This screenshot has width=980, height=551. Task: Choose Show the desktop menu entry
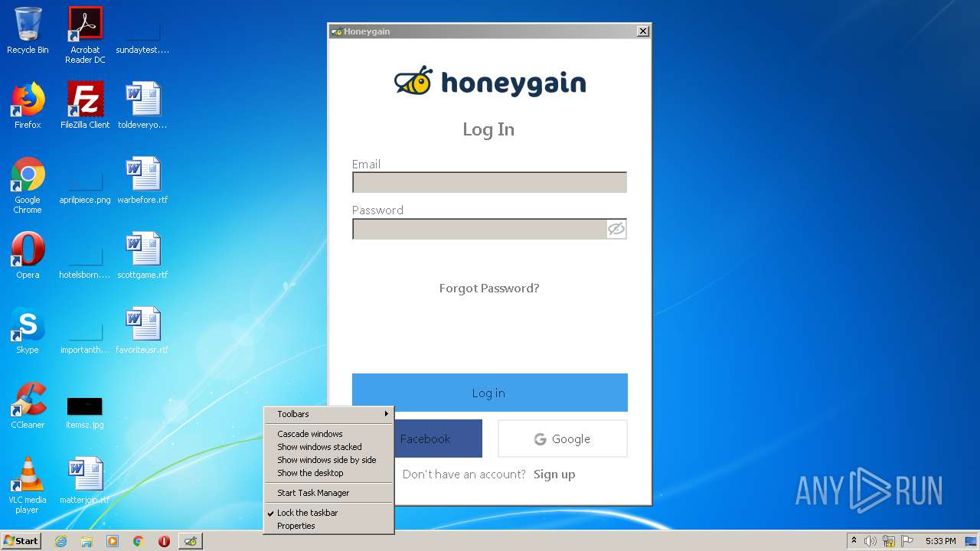tap(328, 473)
